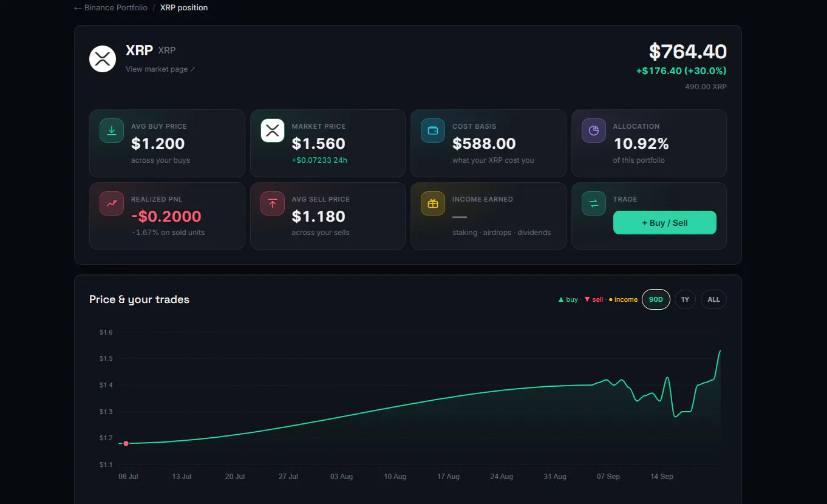
Task: Click the -1.67% on sold units text
Action: point(168,233)
